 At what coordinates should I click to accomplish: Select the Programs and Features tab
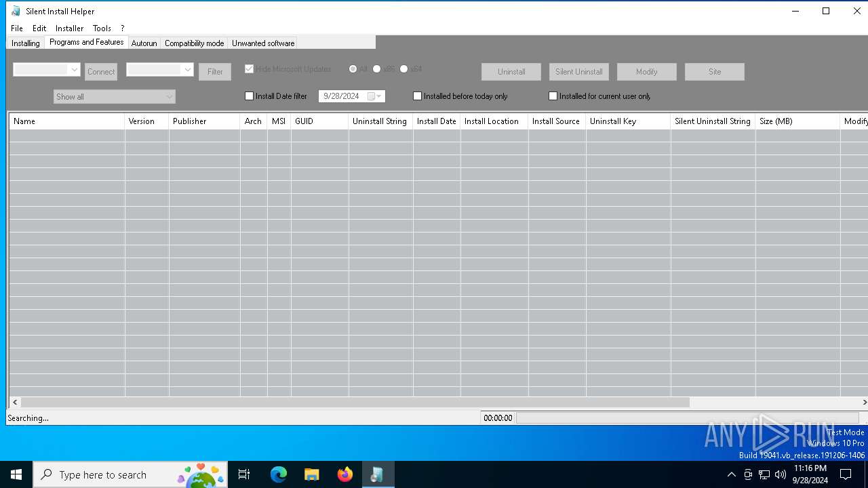[x=87, y=42]
